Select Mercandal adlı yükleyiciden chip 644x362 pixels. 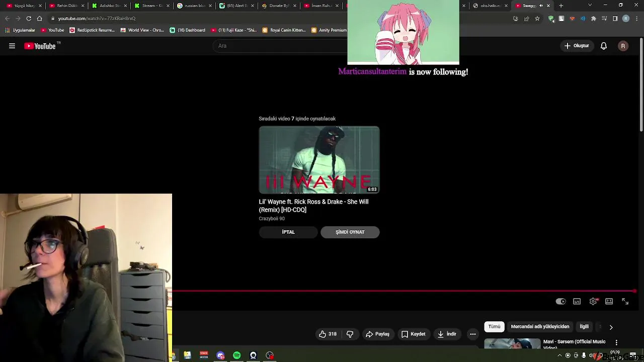(540, 327)
